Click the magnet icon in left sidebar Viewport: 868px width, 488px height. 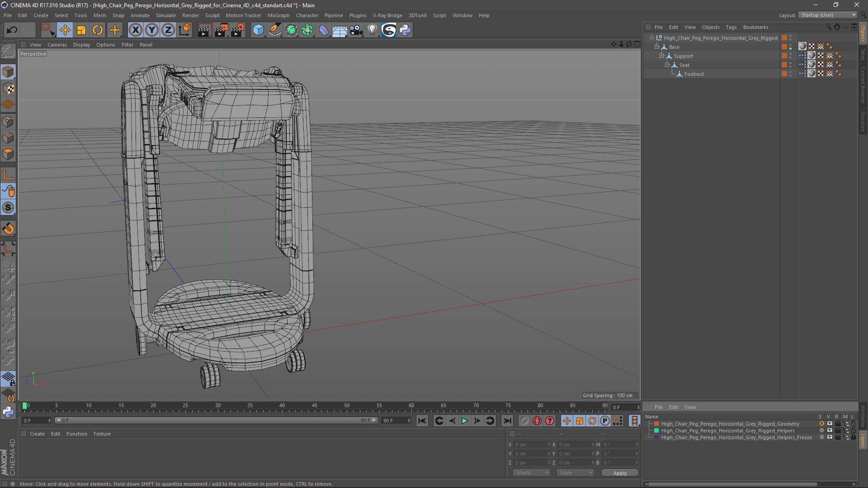coord(8,229)
